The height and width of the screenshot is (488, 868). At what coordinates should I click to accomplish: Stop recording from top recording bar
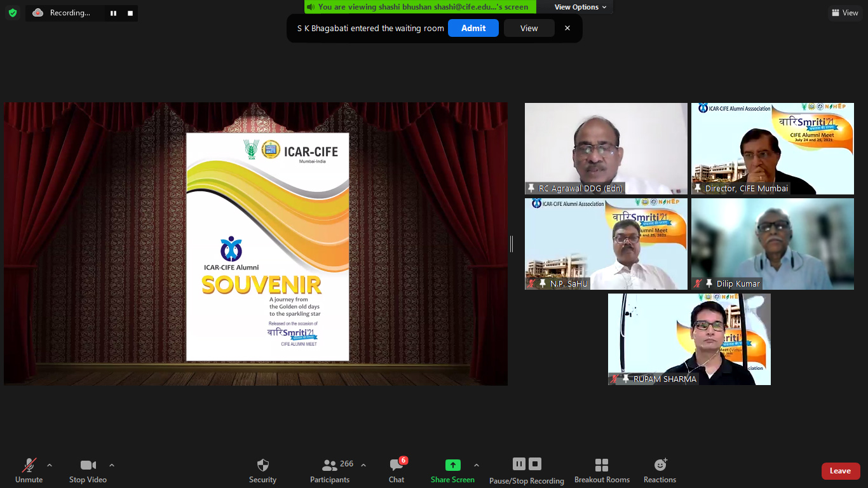click(130, 13)
